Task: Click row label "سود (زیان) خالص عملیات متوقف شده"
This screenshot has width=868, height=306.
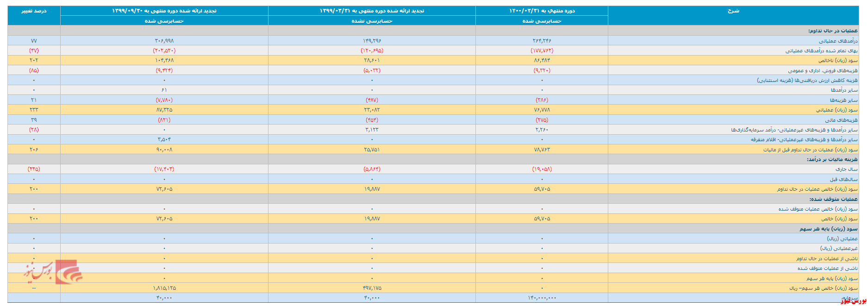Action: [x=818, y=209]
